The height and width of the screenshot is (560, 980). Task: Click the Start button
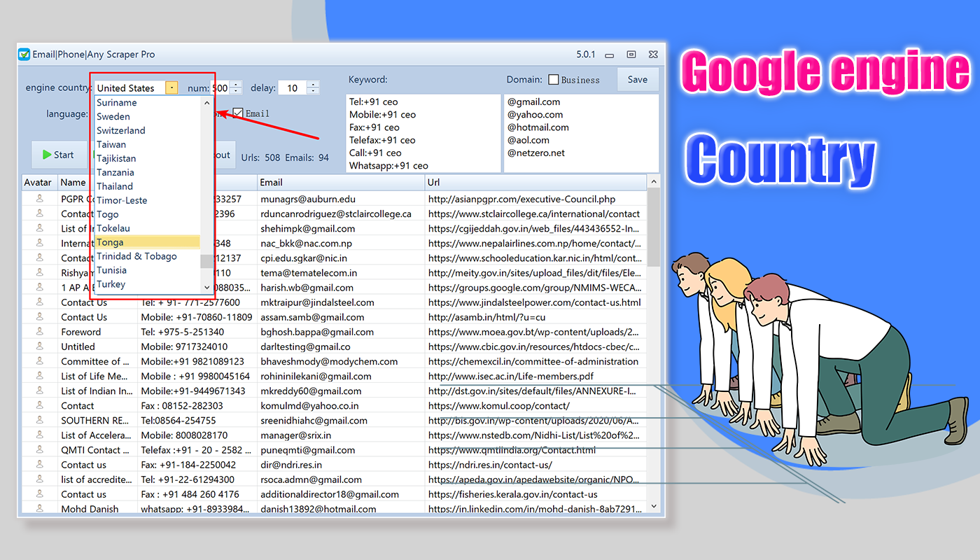(59, 155)
